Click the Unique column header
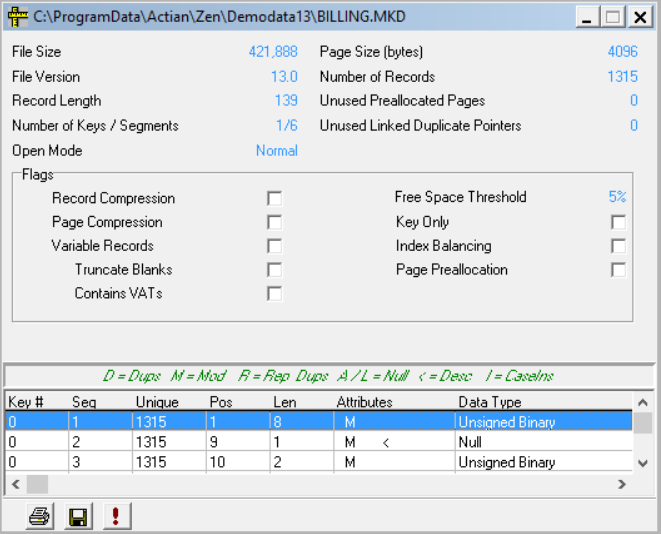 [x=169, y=402]
